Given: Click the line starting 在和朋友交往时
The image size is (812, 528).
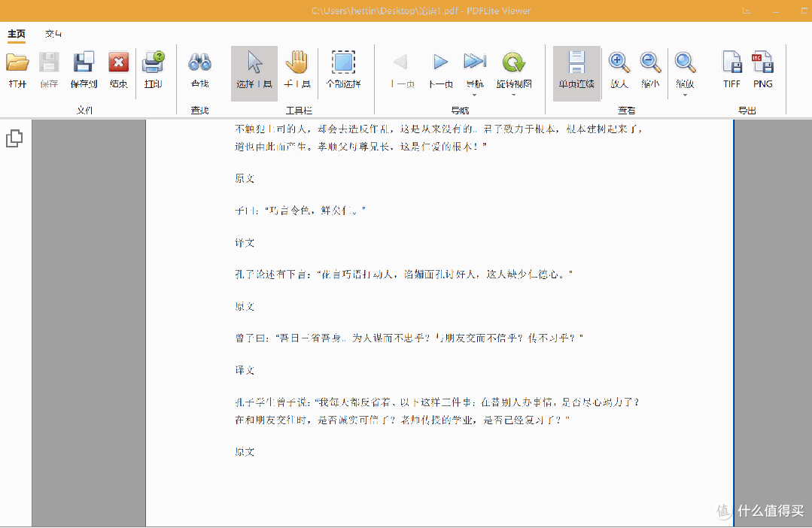Looking at the screenshot, I should point(403,420).
